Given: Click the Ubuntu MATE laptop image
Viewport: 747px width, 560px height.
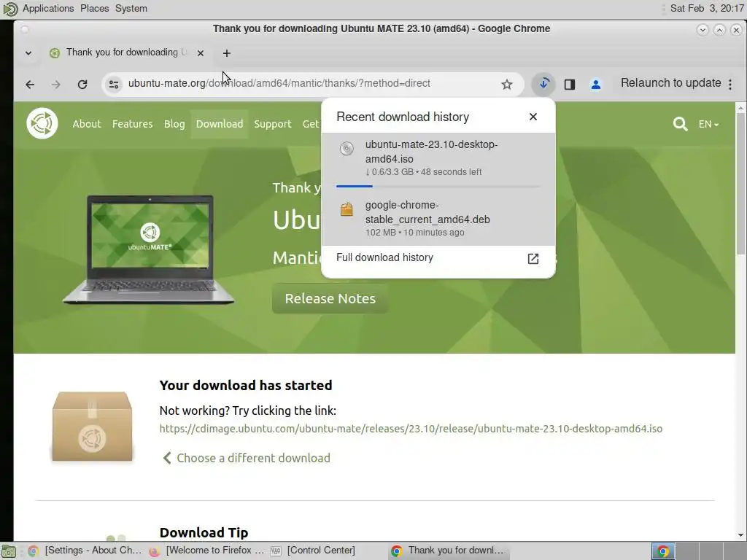Looking at the screenshot, I should (x=148, y=249).
